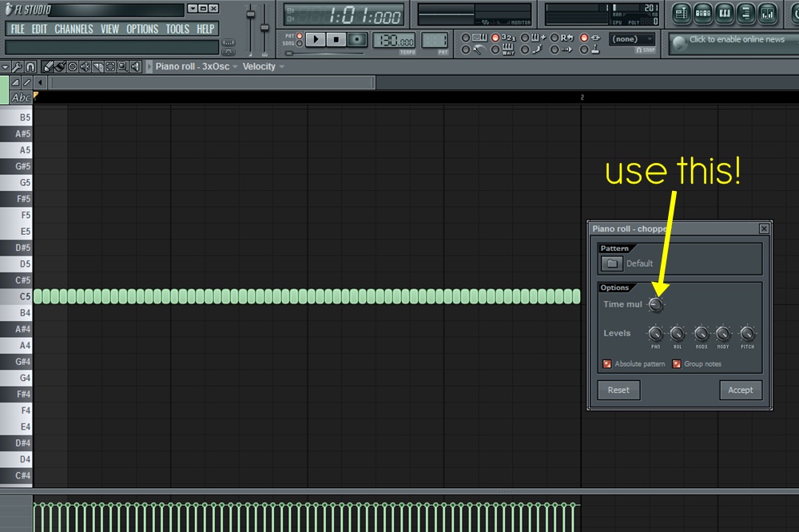The height and width of the screenshot is (532, 799).
Task: Toggle Absolute pattern checkbox
Action: tap(607, 363)
